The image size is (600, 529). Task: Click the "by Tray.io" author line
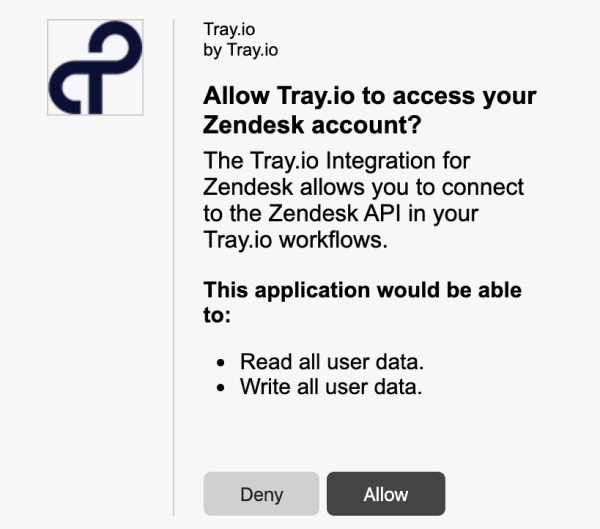[x=241, y=50]
